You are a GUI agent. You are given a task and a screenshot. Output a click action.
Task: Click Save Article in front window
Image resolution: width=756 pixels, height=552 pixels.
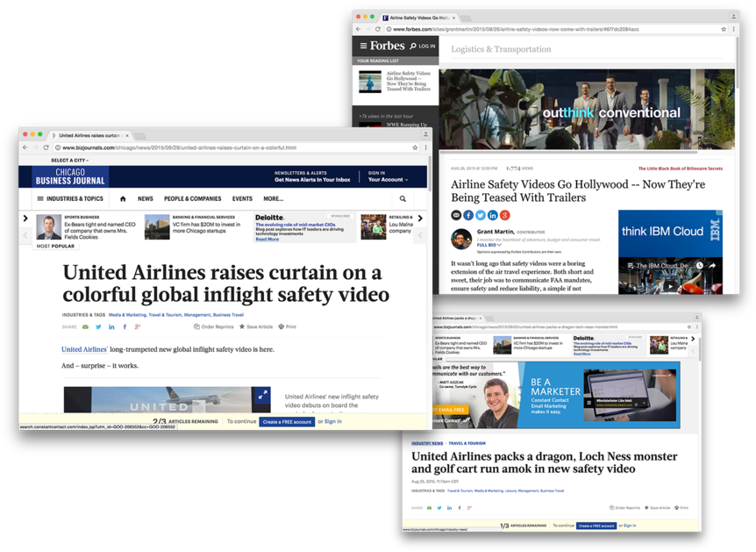(x=256, y=327)
